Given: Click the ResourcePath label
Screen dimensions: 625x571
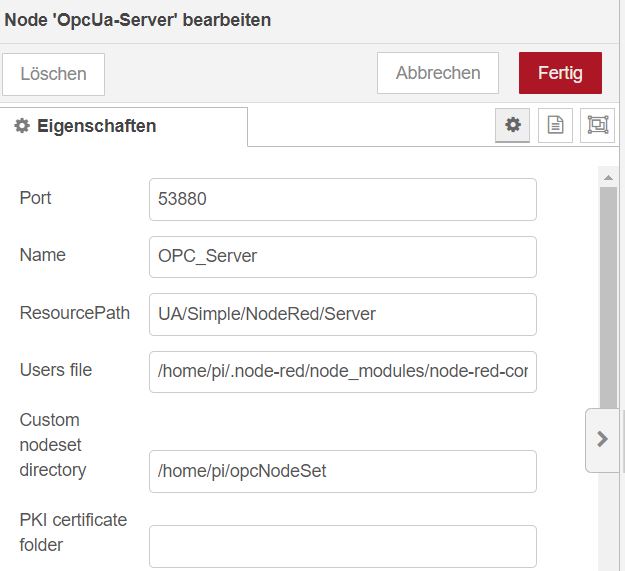Looking at the screenshot, I should pyautogui.click(x=75, y=313).
